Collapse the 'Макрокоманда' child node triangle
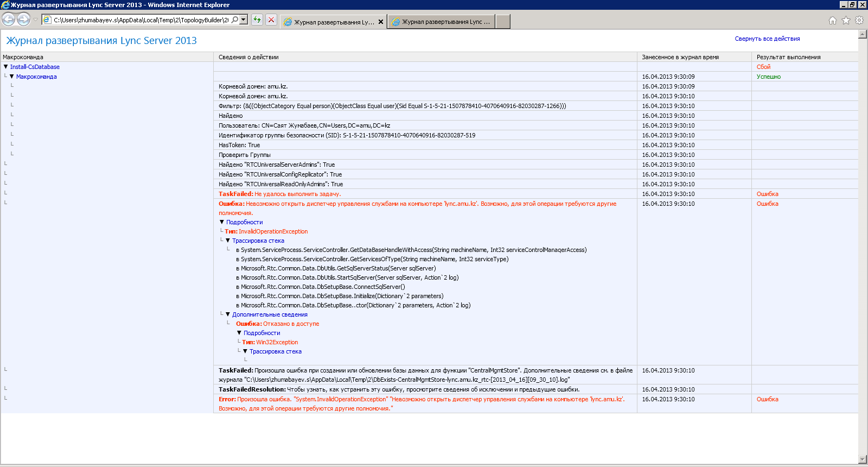This screenshot has height=467, width=868. [12, 77]
